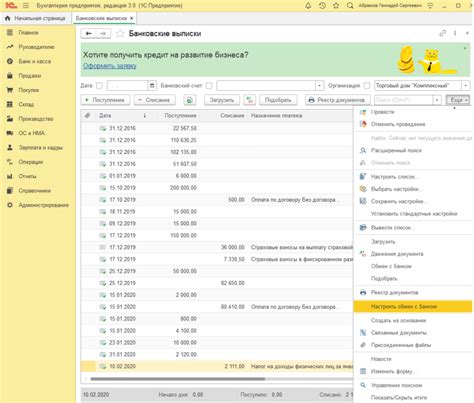The height and width of the screenshot is (403, 474).
Task: Expand the Банковский счет dropdown arrow
Action: click(x=319, y=86)
